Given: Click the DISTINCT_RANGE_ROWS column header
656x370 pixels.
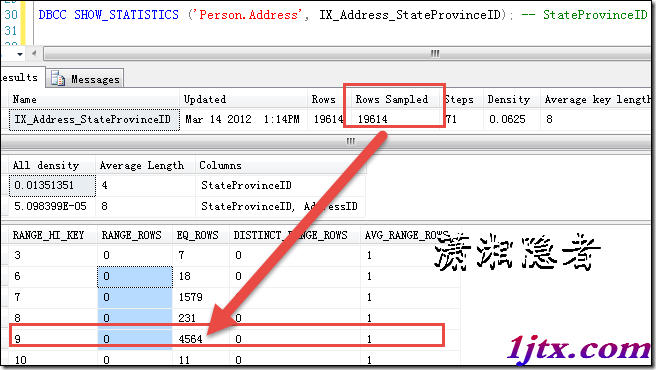Looking at the screenshot, I should click(x=295, y=235).
